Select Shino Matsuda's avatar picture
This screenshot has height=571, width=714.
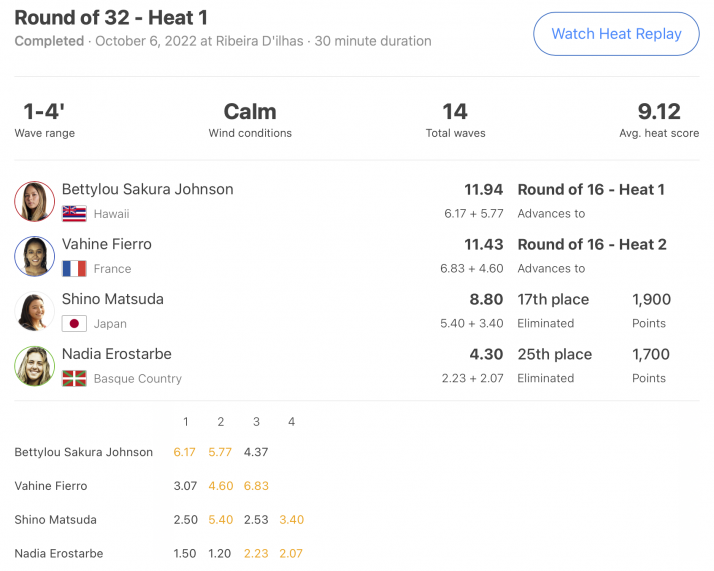tap(35, 311)
